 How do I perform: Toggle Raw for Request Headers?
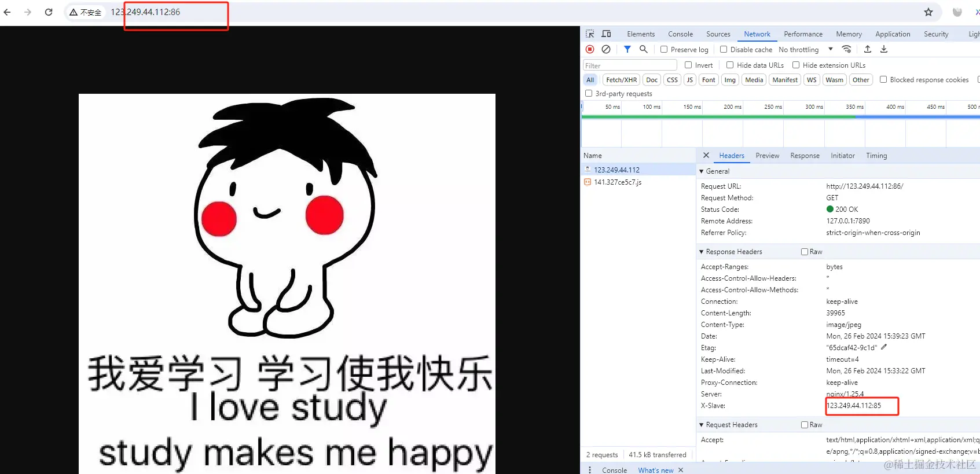(x=805, y=425)
